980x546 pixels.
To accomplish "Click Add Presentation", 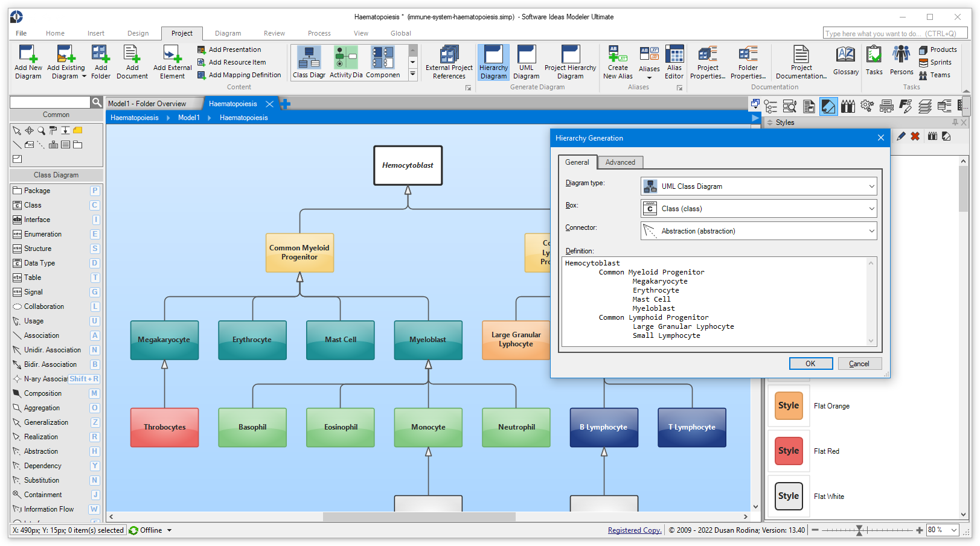I will 229,49.
